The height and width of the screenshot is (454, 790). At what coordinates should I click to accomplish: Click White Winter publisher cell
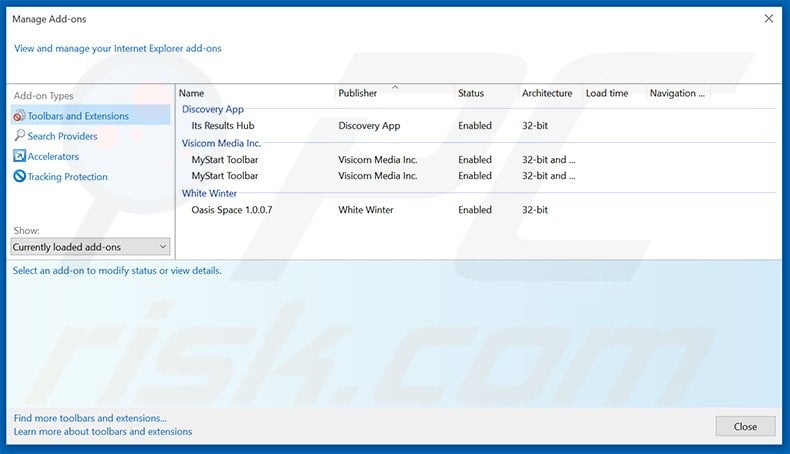pyautogui.click(x=366, y=210)
